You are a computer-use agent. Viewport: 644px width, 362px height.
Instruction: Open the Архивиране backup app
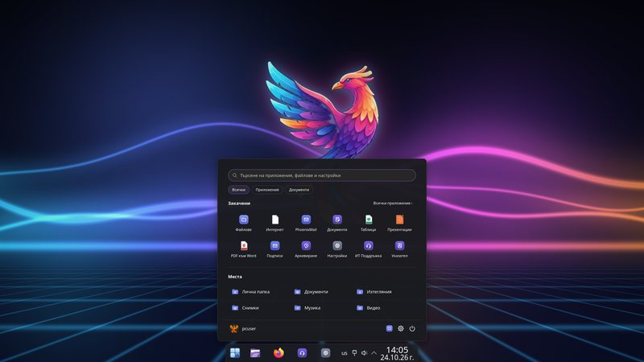pyautogui.click(x=306, y=245)
